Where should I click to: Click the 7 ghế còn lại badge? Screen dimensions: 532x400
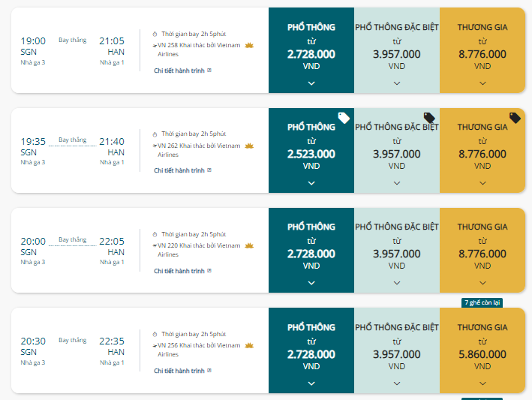click(482, 302)
